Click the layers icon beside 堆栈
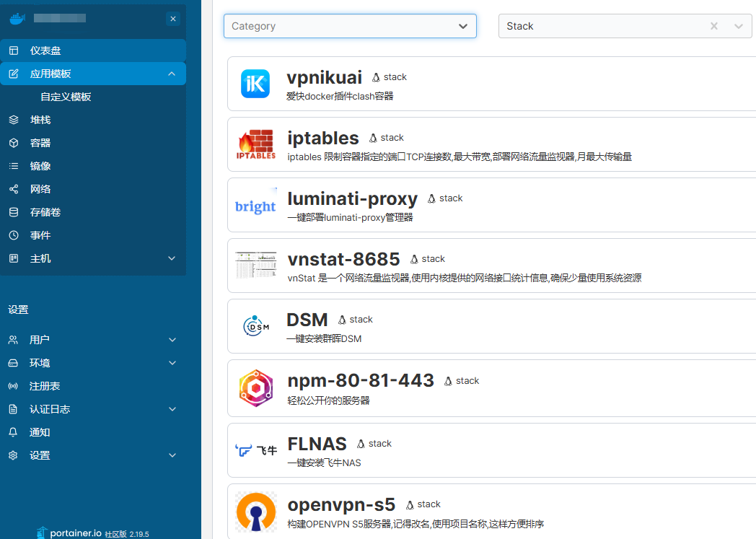Screen dimensions: 756x539 14,120
